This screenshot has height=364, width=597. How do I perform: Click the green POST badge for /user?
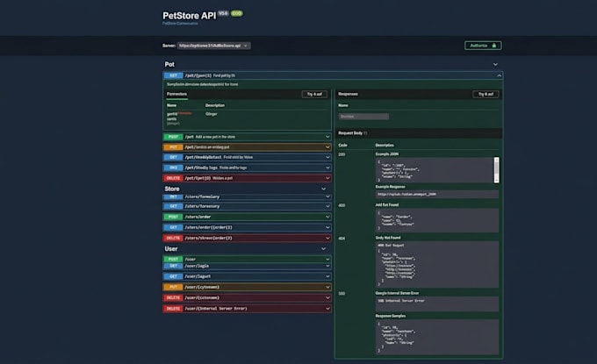pyautogui.click(x=173, y=260)
